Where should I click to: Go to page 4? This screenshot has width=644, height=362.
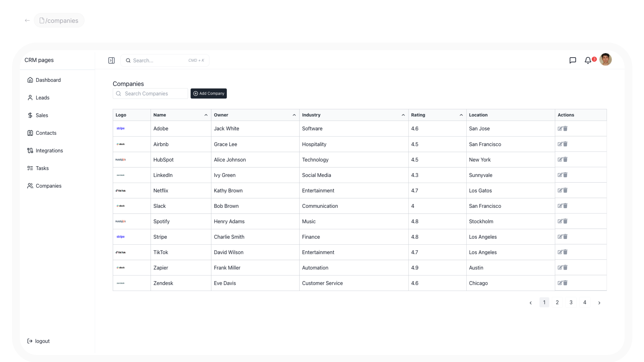coord(585,302)
